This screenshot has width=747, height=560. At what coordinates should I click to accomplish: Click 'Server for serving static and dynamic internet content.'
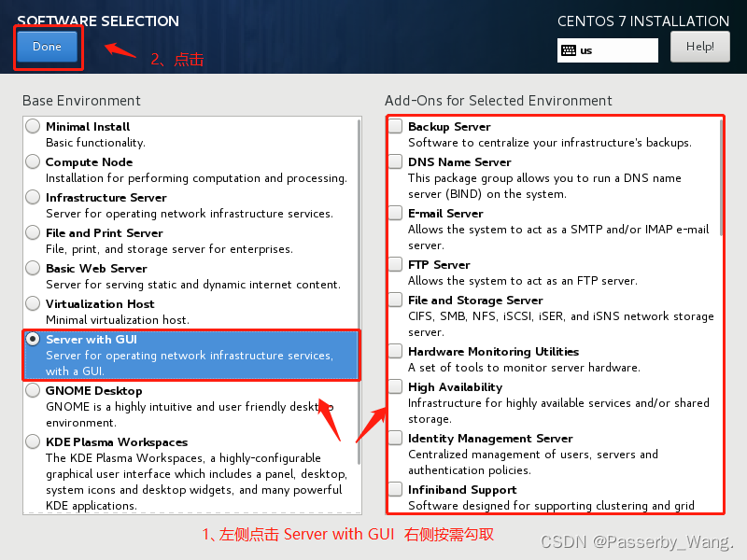tap(193, 285)
